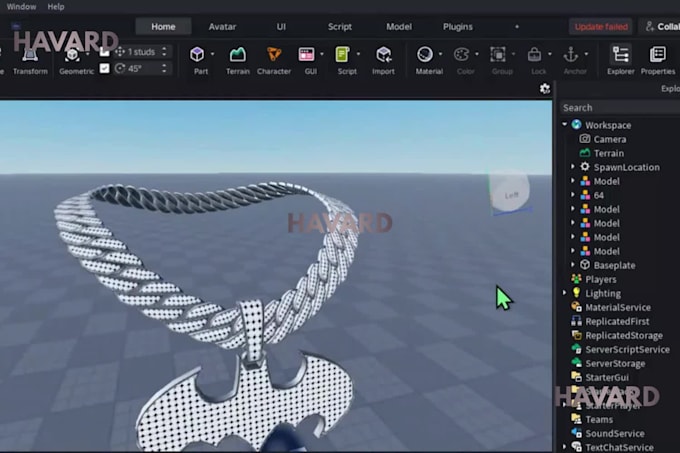Viewport: 680px width, 453px height.
Task: Switch to the Plugins tab
Action: pyautogui.click(x=458, y=26)
